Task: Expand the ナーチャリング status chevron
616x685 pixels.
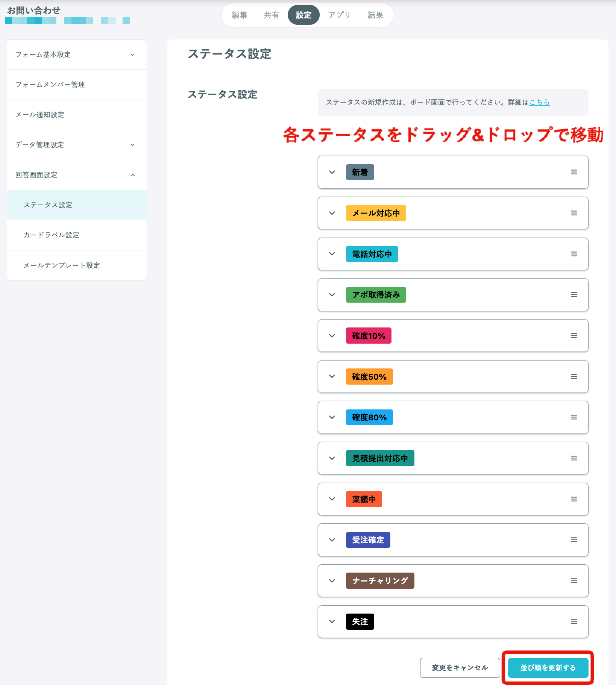Action: tap(332, 581)
